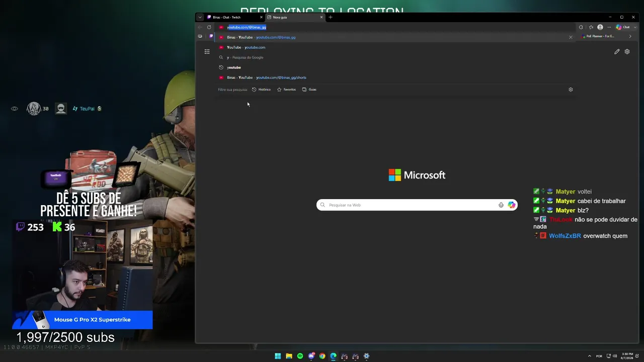Filter suggestions by Favoritos

click(x=287, y=89)
